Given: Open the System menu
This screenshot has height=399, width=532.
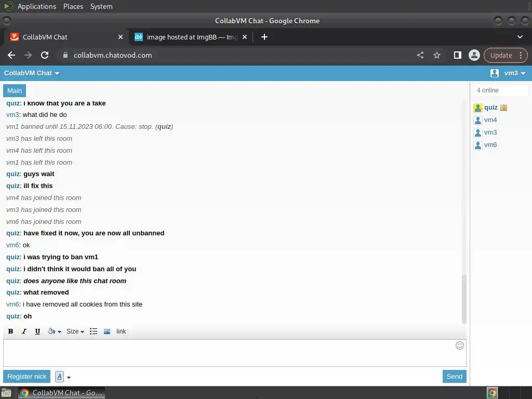Looking at the screenshot, I should 101,6.
